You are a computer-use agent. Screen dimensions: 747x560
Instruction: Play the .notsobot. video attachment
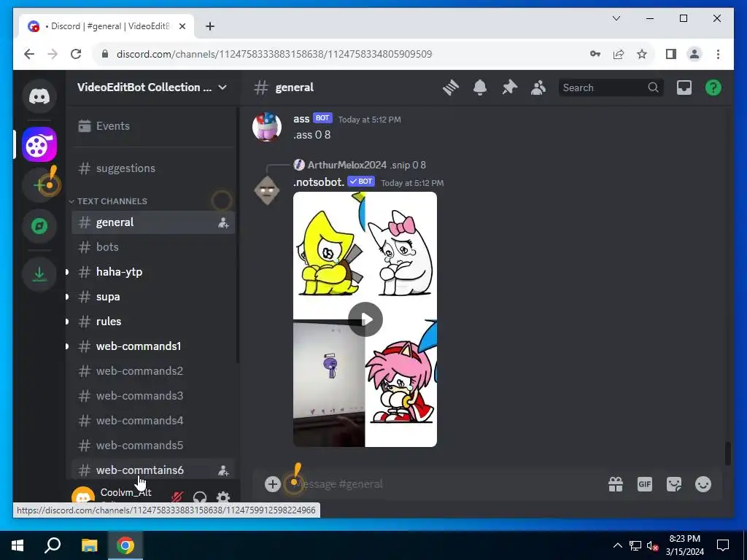tap(365, 319)
